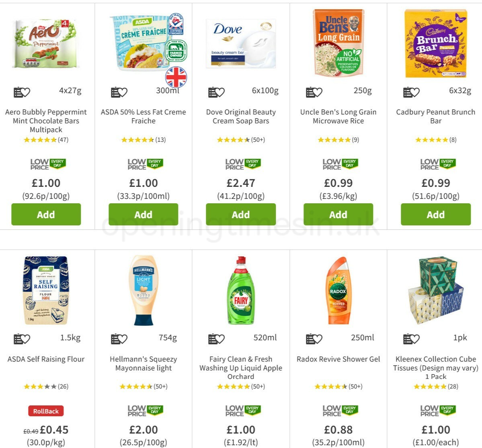The width and height of the screenshot is (482, 448).
Task: Click the Fairy Washing Up Liquid product image
Action: coord(240,291)
